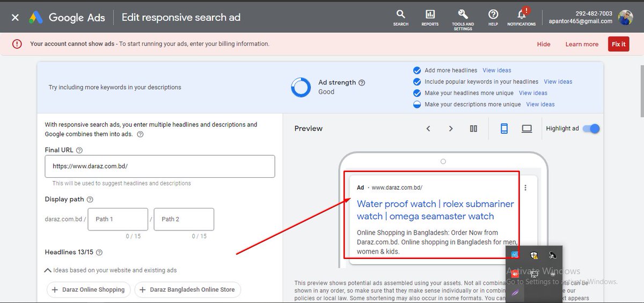Image resolution: width=644 pixels, height=303 pixels.
Task: Click the Ad strength help icon
Action: coord(362,83)
